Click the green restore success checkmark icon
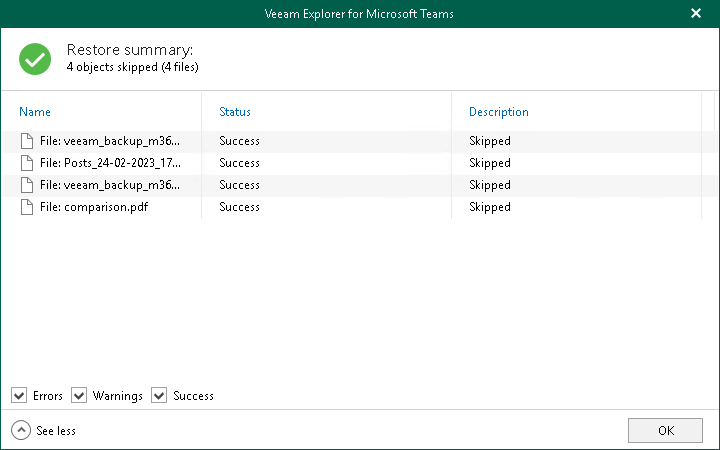The height and width of the screenshot is (450, 720). click(35, 58)
